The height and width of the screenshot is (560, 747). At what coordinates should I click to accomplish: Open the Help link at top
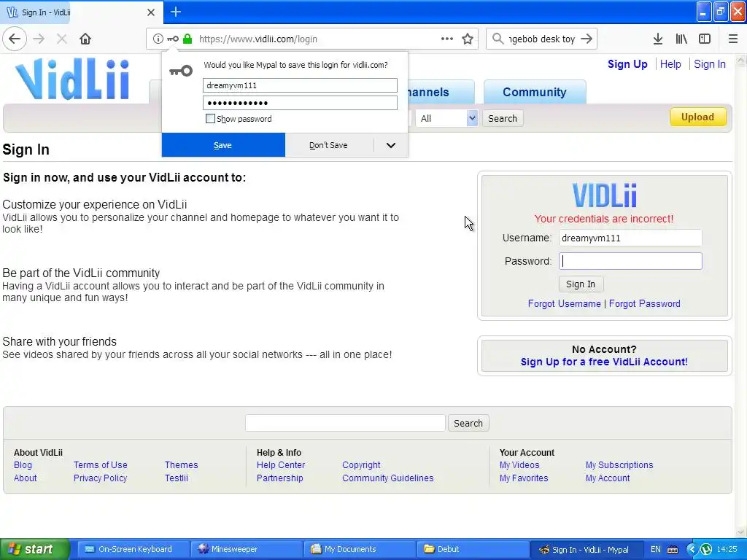click(670, 64)
